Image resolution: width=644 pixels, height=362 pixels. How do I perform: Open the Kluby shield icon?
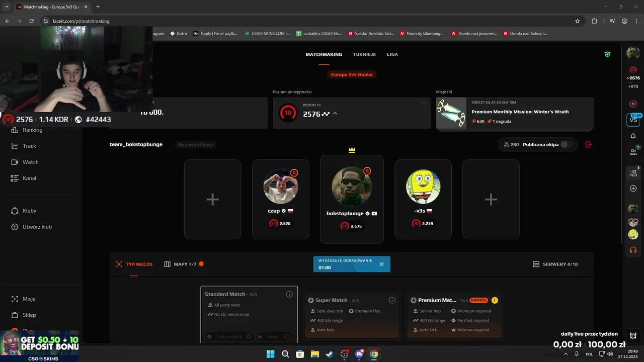[x=15, y=211]
